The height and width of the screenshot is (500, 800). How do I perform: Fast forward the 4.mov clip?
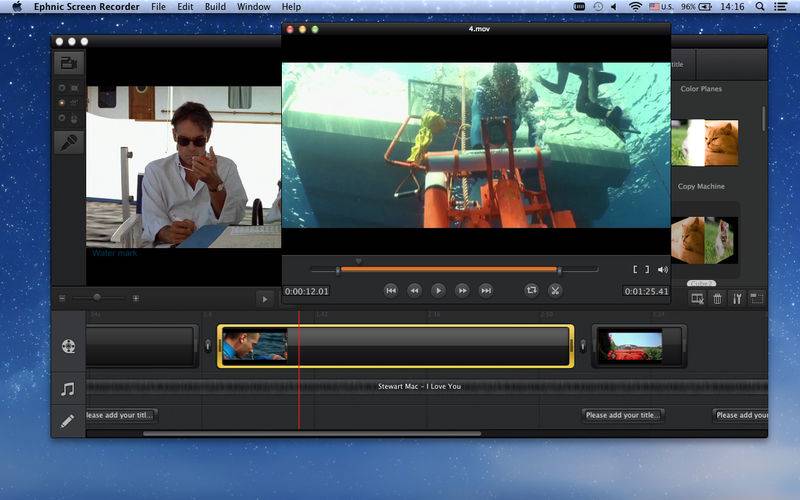(x=462, y=290)
